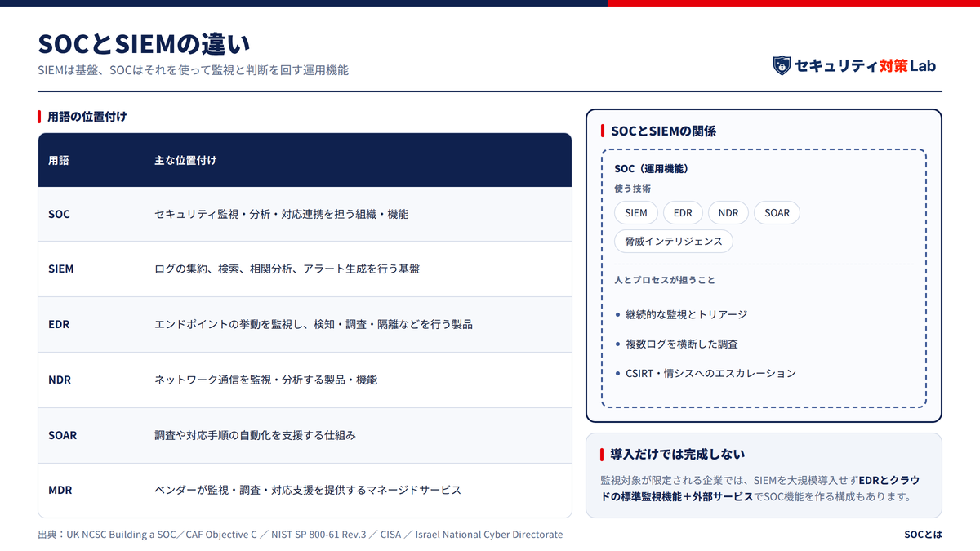This screenshot has height=551, width=980.
Task: Click the 使う技術 label
Action: click(x=632, y=189)
